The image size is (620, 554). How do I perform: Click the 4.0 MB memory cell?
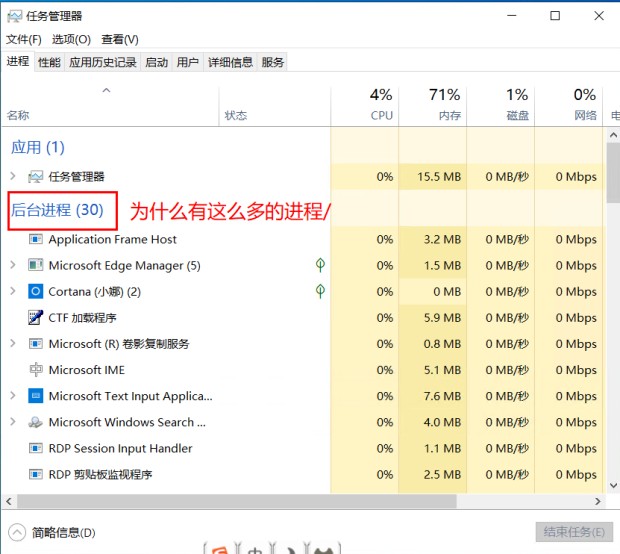(x=433, y=422)
